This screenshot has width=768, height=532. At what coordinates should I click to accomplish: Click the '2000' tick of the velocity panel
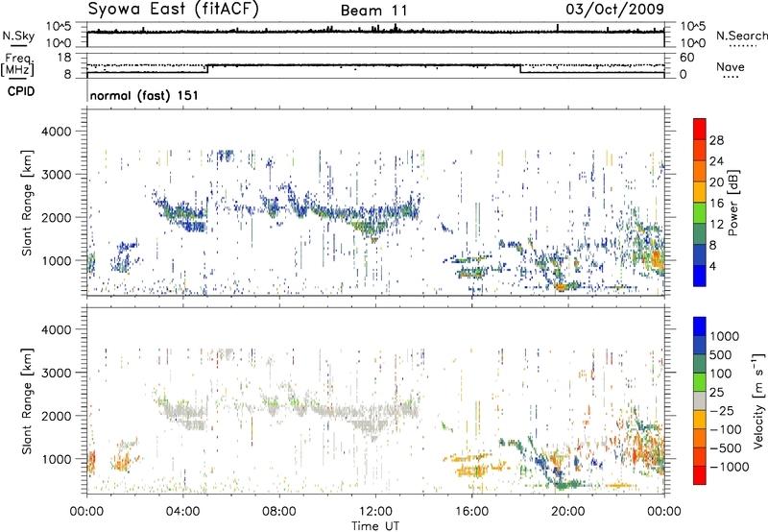point(56,416)
